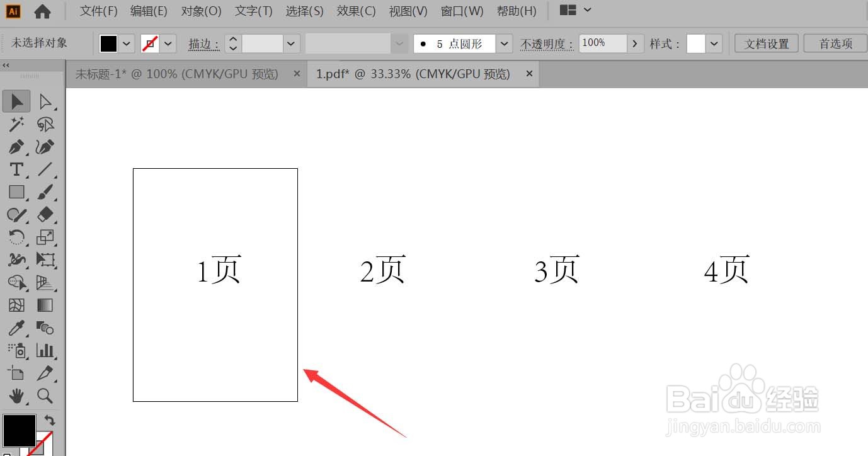Open the 5 点圆形 brush dropdown
868x456 pixels.
point(504,43)
